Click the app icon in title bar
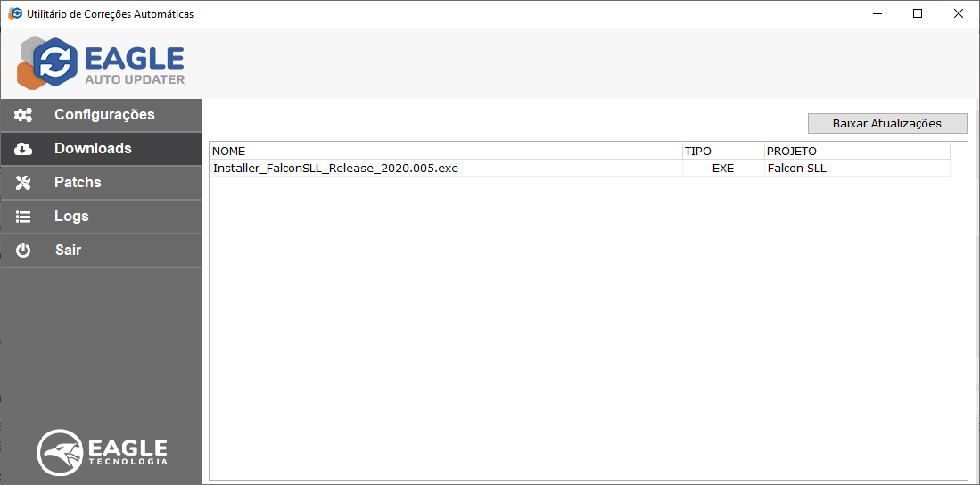The width and height of the screenshot is (980, 485). (15, 13)
